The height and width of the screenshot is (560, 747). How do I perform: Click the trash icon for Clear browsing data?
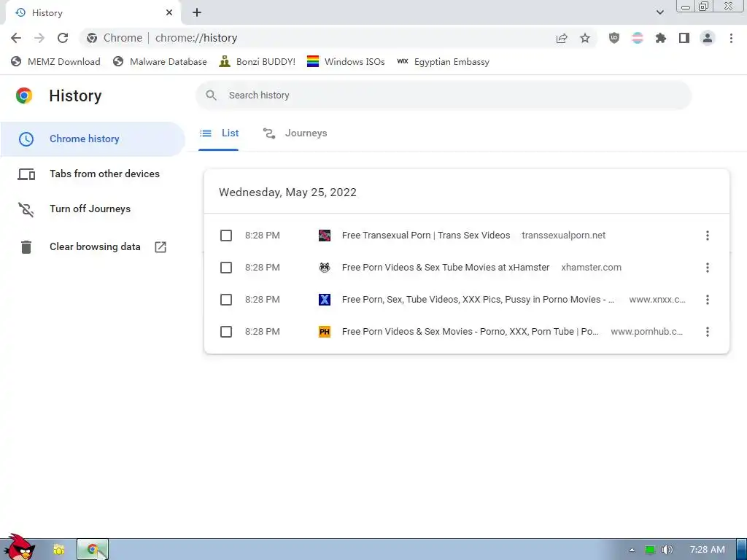[26, 246]
